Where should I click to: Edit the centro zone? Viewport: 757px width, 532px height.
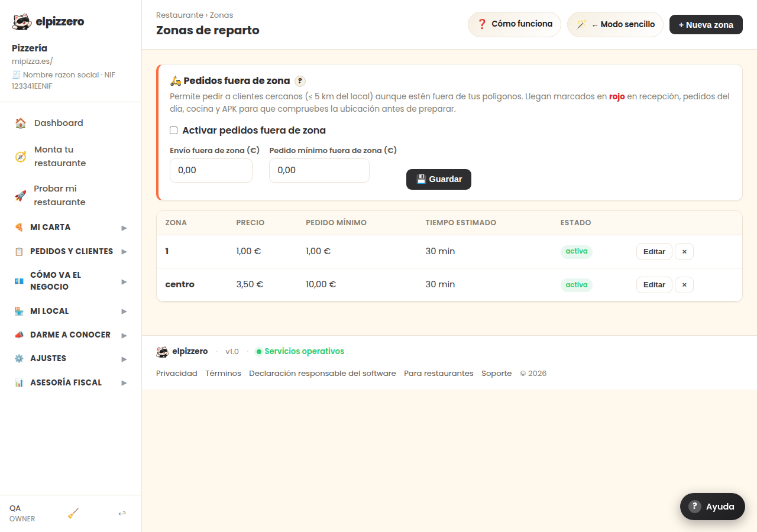pos(654,284)
